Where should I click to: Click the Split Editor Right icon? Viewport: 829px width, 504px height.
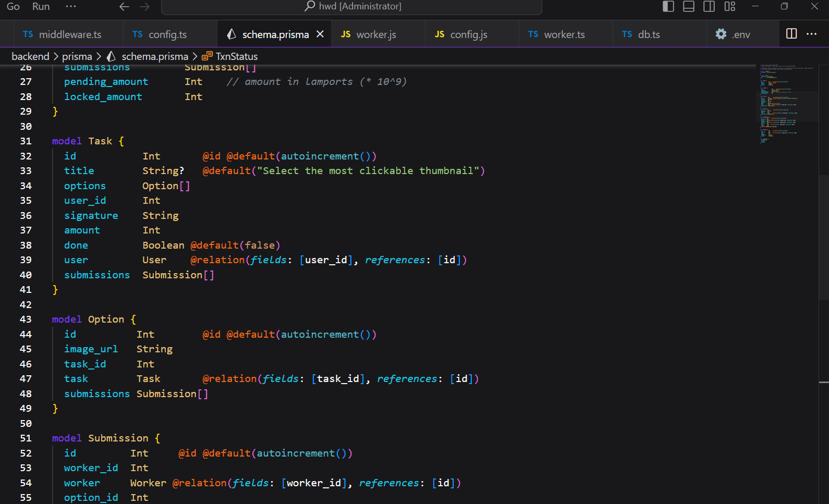(791, 34)
